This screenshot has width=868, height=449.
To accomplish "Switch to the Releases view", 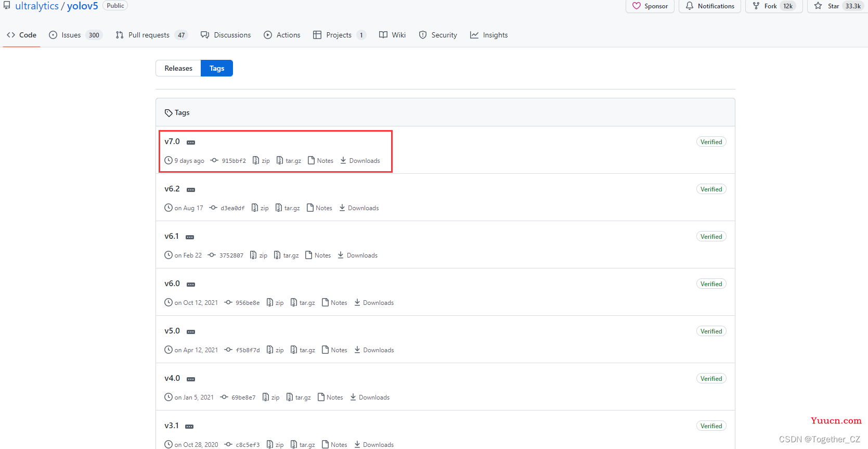I will [x=178, y=68].
